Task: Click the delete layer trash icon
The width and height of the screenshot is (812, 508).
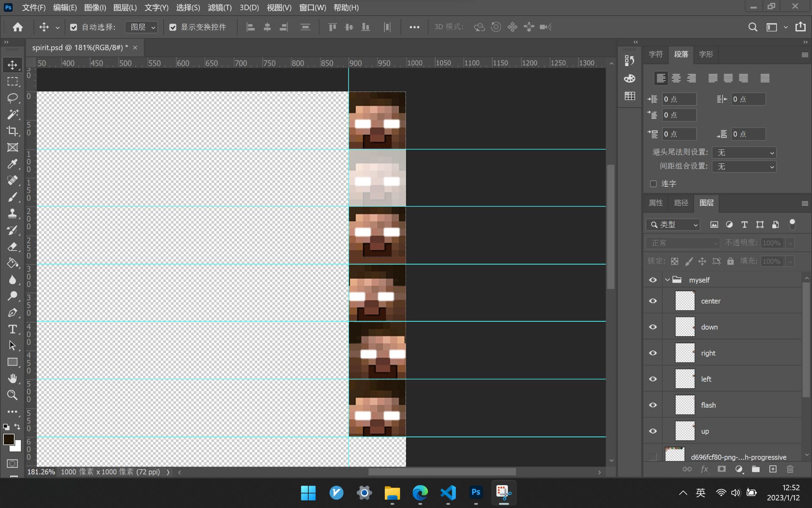Action: pos(790,469)
